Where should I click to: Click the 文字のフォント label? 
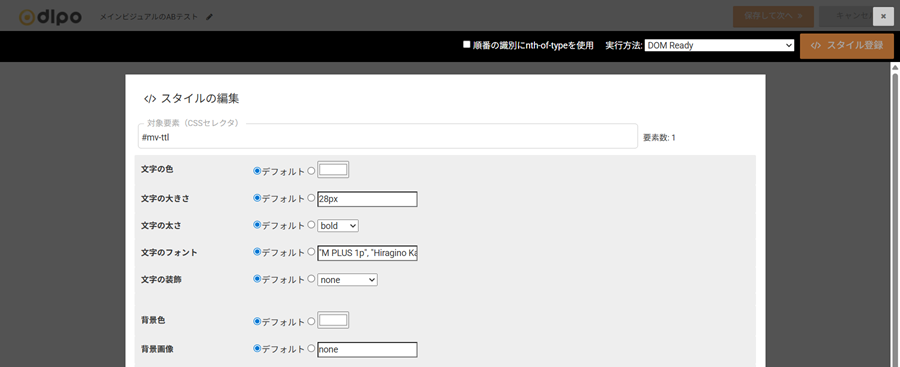pos(169,253)
